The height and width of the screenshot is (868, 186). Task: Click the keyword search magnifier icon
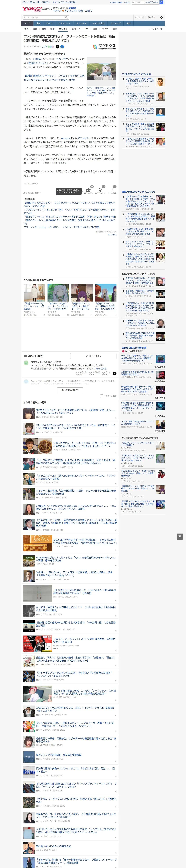pos(66,18)
